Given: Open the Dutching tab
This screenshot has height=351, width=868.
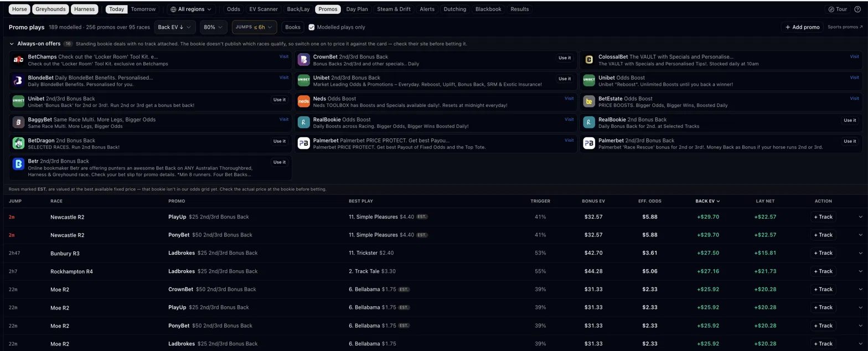Looking at the screenshot, I should [x=455, y=9].
